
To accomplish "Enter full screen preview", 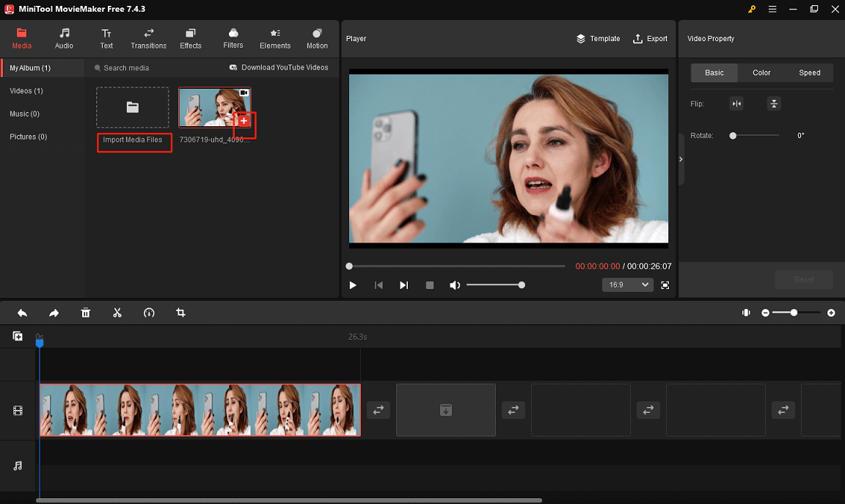I will click(665, 285).
